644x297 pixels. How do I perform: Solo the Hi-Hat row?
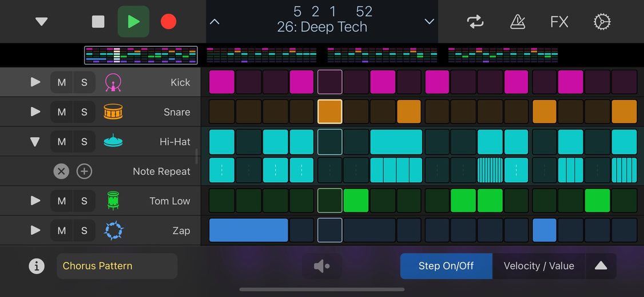click(x=84, y=142)
